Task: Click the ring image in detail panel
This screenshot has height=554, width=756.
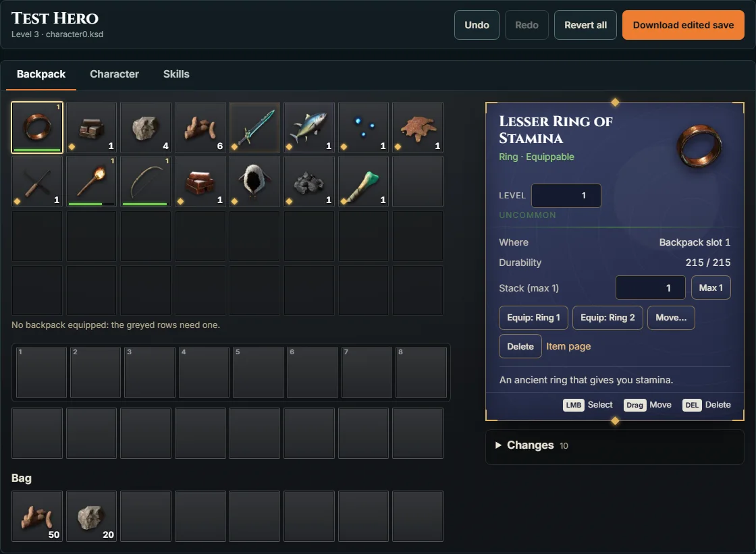Action: tap(699, 146)
